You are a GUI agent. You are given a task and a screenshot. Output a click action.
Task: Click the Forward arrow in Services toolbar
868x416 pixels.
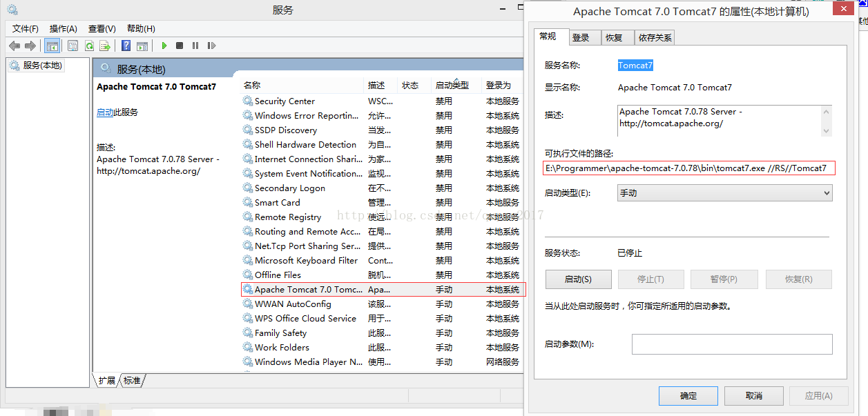tap(30, 46)
